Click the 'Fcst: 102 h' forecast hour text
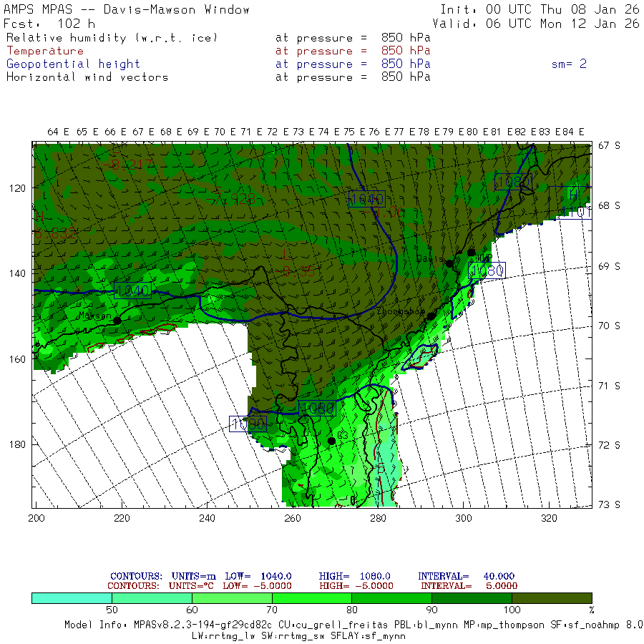Viewport: 644px width, 644px height. pos(49,24)
